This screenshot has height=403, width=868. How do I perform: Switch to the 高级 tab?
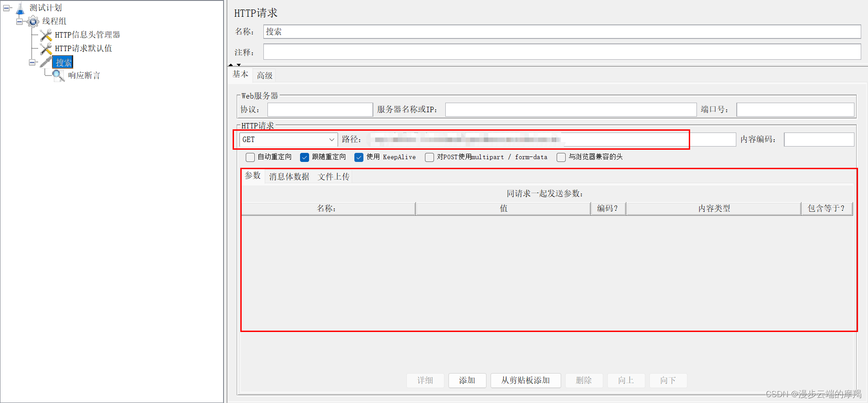pyautogui.click(x=265, y=76)
